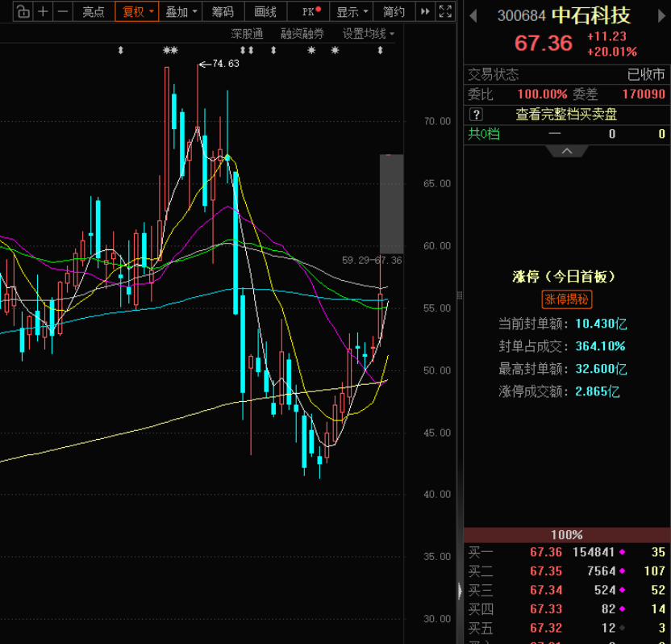
Task: Click the 59.29-67.36 gap range label
Action: click(x=372, y=261)
